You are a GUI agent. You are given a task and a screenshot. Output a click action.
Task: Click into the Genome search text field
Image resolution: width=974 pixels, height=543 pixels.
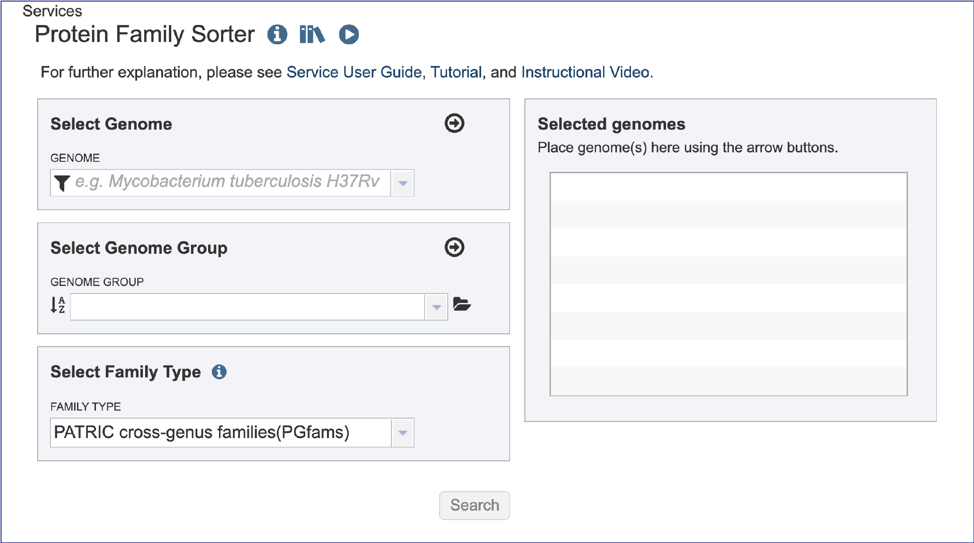pyautogui.click(x=230, y=183)
